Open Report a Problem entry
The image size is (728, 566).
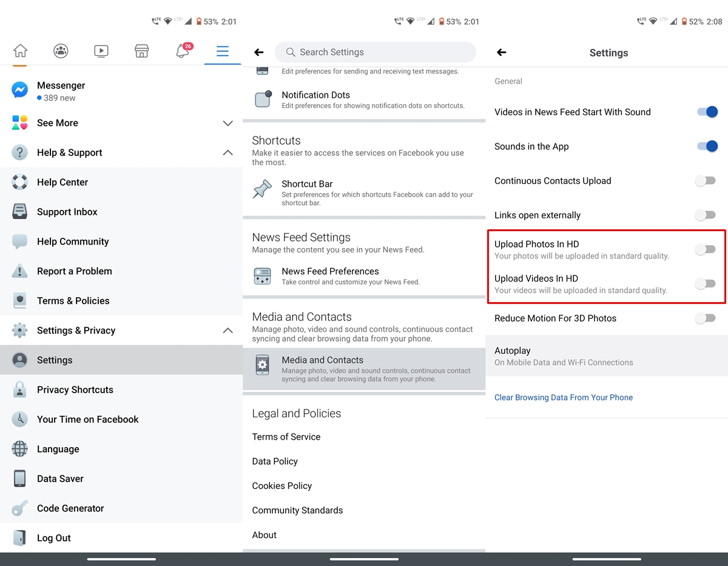(121, 271)
